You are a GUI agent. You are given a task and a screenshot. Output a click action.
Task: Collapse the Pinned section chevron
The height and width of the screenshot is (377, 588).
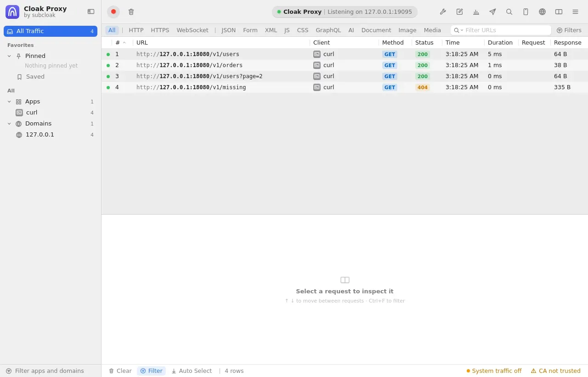(9, 56)
